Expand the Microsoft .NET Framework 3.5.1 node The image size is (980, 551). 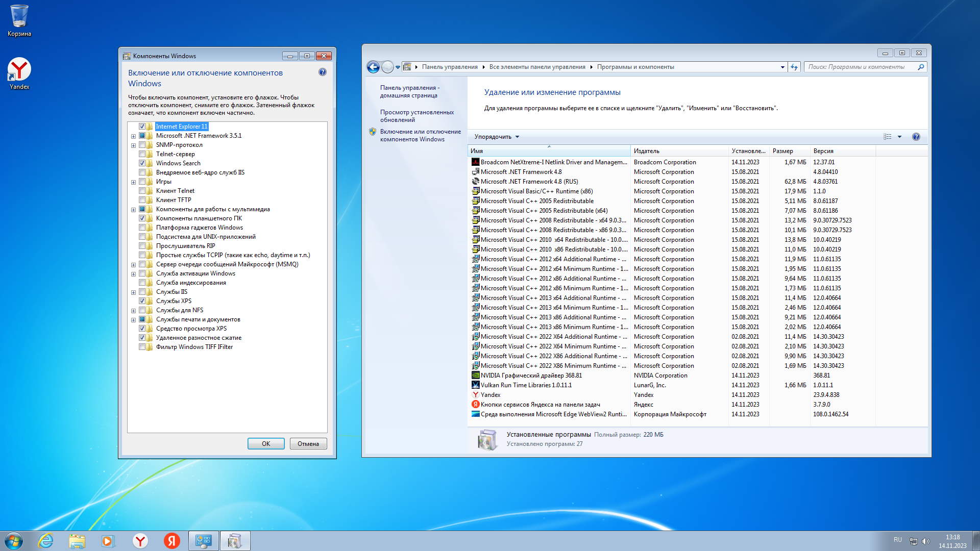pos(134,136)
